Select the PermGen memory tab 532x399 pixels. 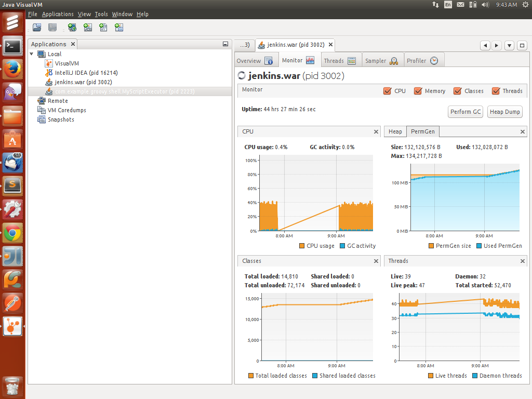tap(423, 131)
